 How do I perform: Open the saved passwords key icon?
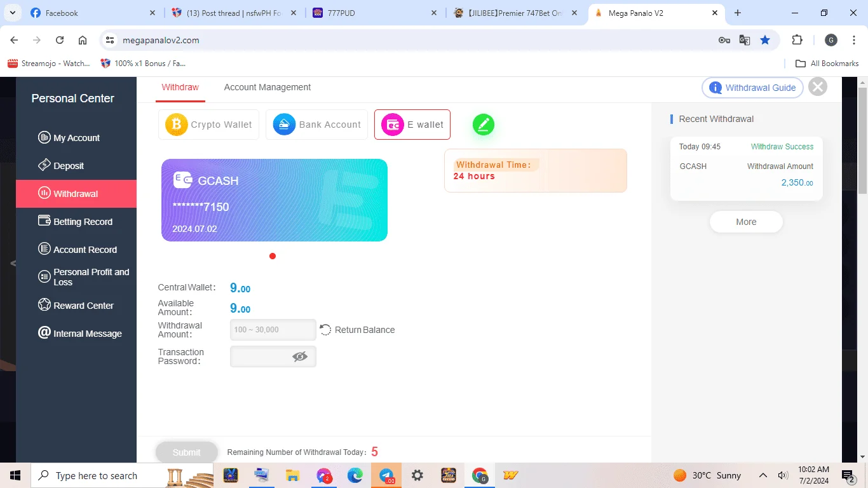(724, 40)
